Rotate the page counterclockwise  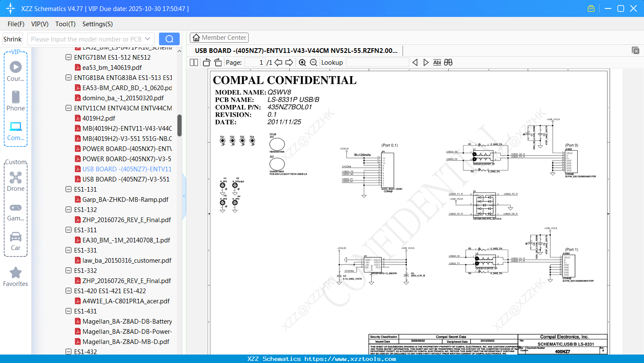point(207,63)
